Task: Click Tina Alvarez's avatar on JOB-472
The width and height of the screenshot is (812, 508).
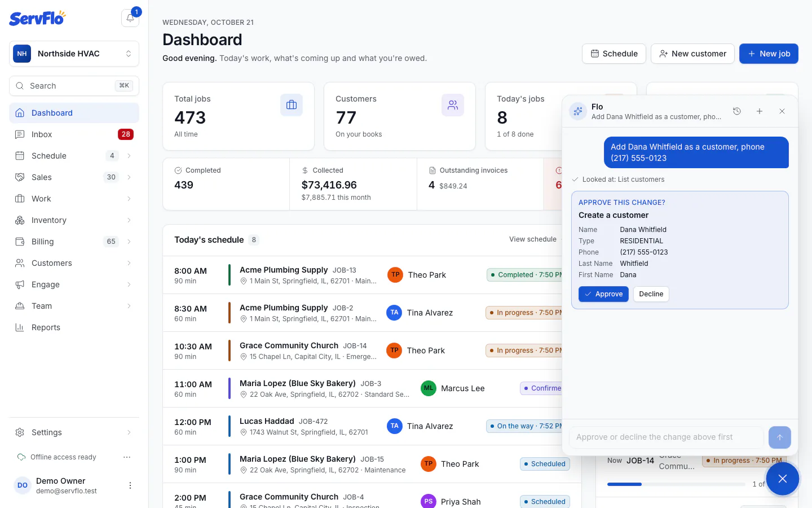Action: pyautogui.click(x=394, y=426)
